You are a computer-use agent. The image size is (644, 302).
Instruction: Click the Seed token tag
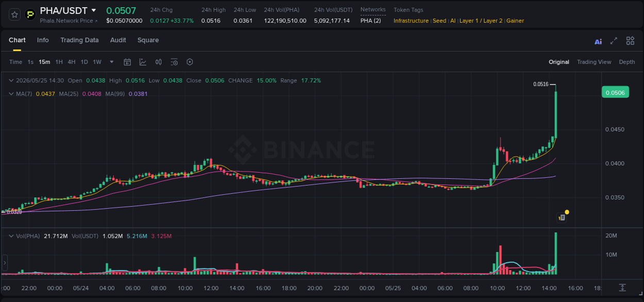tap(439, 21)
